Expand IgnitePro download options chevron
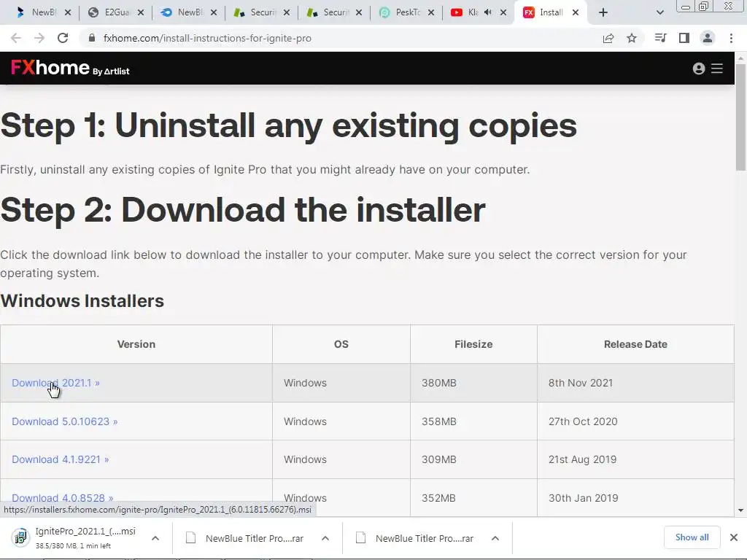The height and width of the screenshot is (560, 747). point(155,538)
